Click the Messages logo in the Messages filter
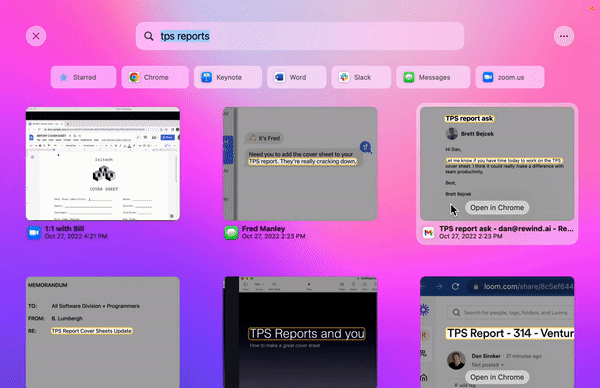This screenshot has height=388, width=600. point(409,77)
